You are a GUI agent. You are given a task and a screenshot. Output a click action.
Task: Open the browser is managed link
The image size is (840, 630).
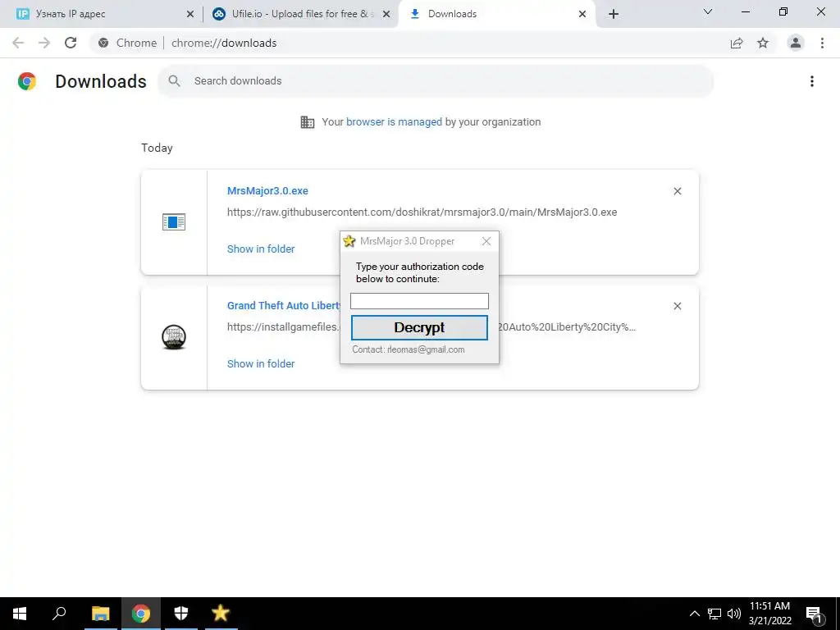coord(394,122)
